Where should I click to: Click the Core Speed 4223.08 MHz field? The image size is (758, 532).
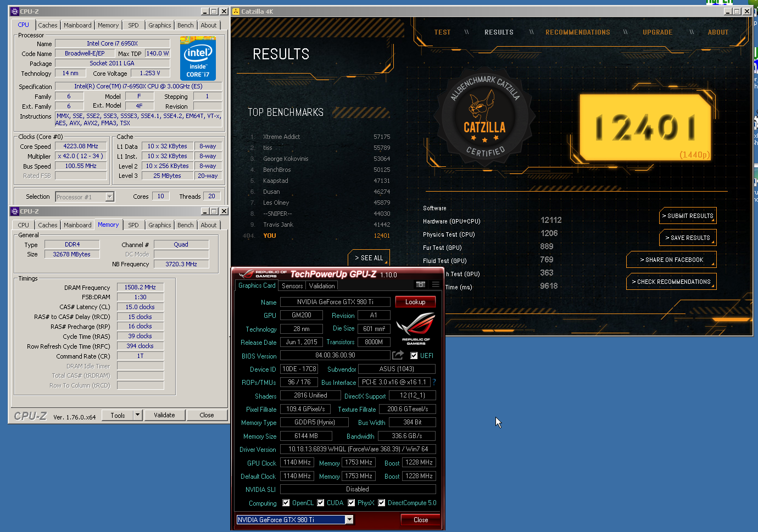[81, 147]
